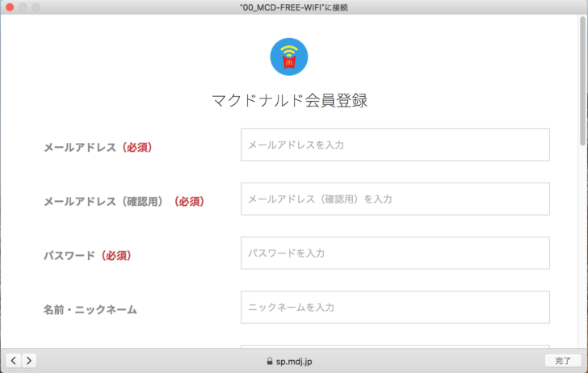Click the マクドナルド会員登録 heading

tap(289, 100)
